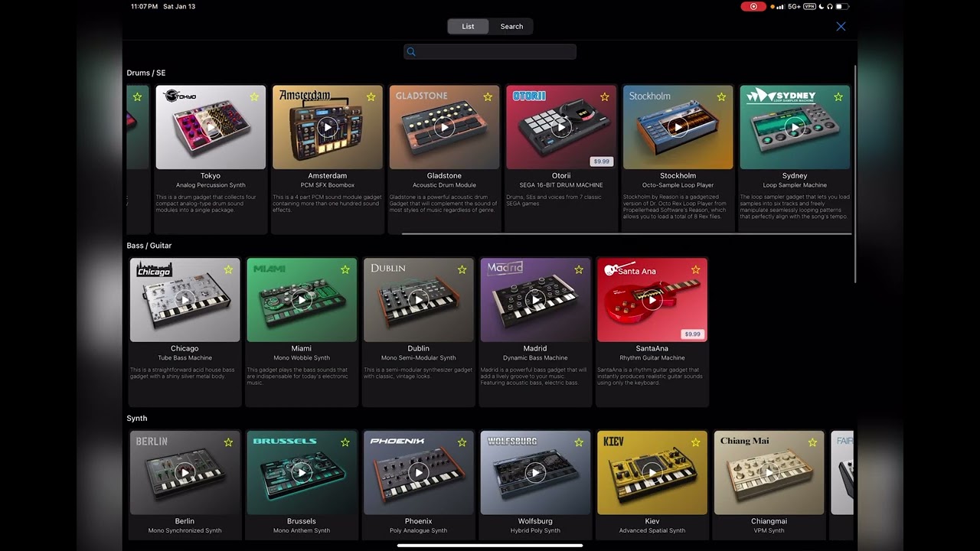Image resolution: width=980 pixels, height=551 pixels.
Task: Star the Miami gadget
Action: [345, 269]
